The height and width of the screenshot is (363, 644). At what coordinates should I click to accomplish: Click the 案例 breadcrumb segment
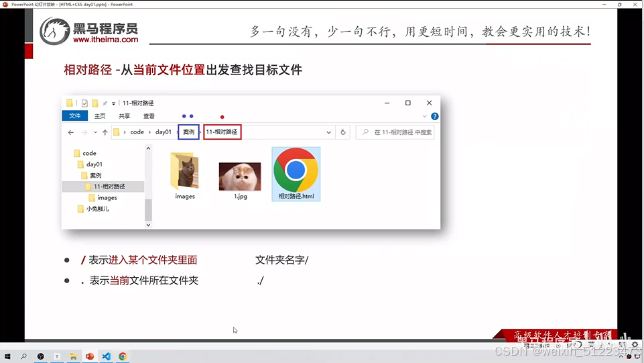tap(188, 132)
